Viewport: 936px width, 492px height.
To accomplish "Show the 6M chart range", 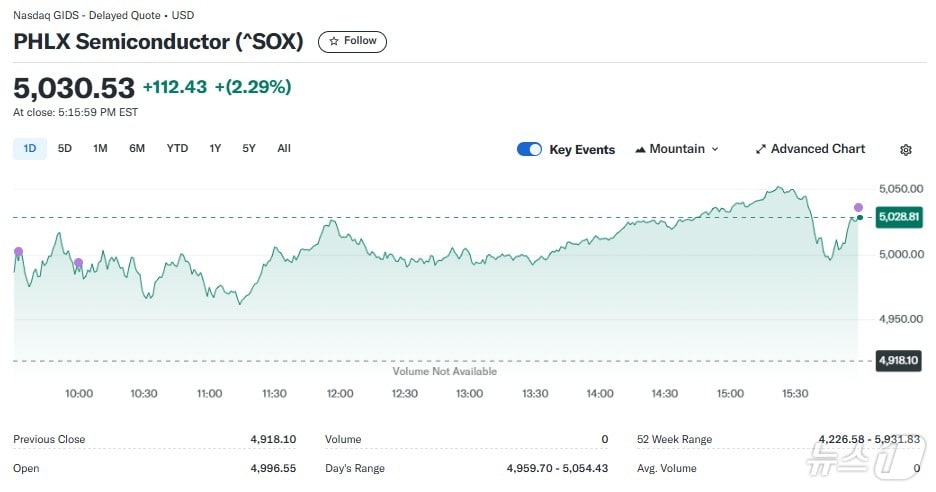I will point(137,148).
